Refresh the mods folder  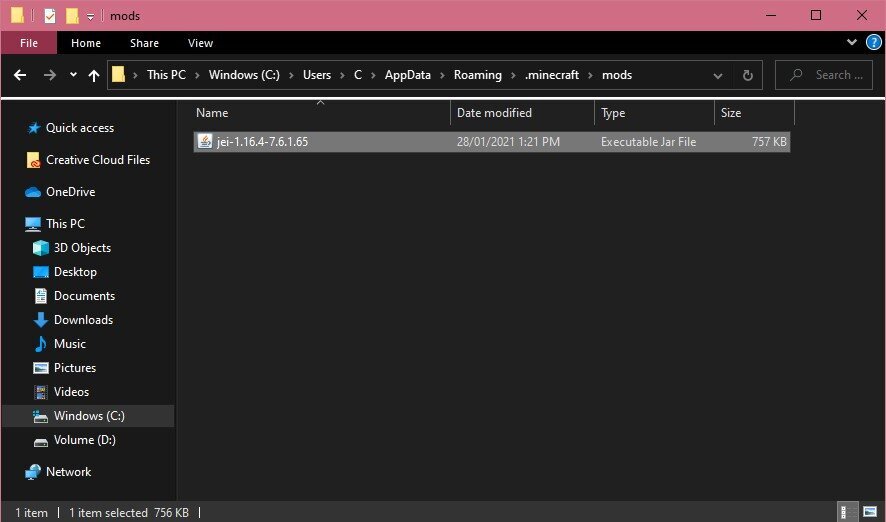tap(748, 75)
